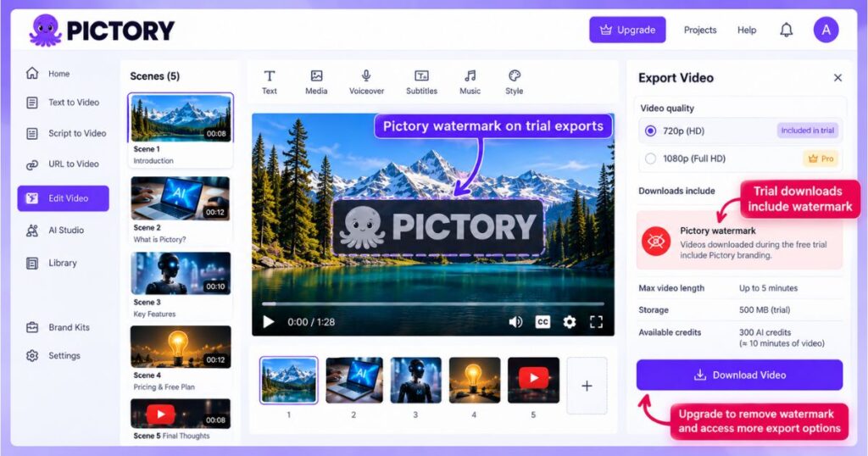Open the Subtitles tool
868x456 pixels.
tap(422, 82)
